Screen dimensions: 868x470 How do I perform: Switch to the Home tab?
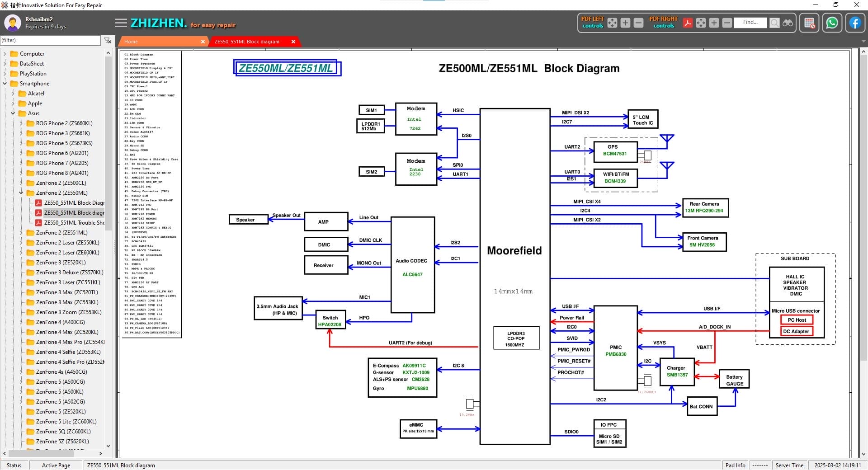(x=131, y=41)
